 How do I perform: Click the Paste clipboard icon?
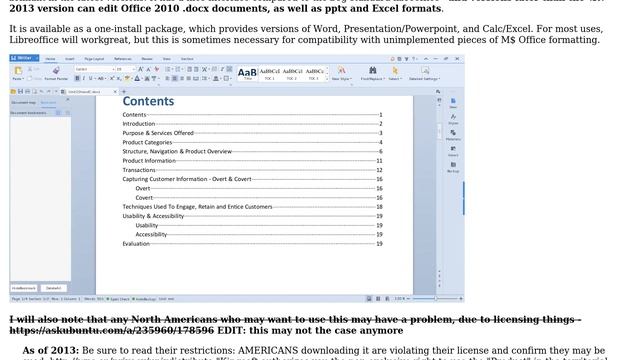point(18,70)
